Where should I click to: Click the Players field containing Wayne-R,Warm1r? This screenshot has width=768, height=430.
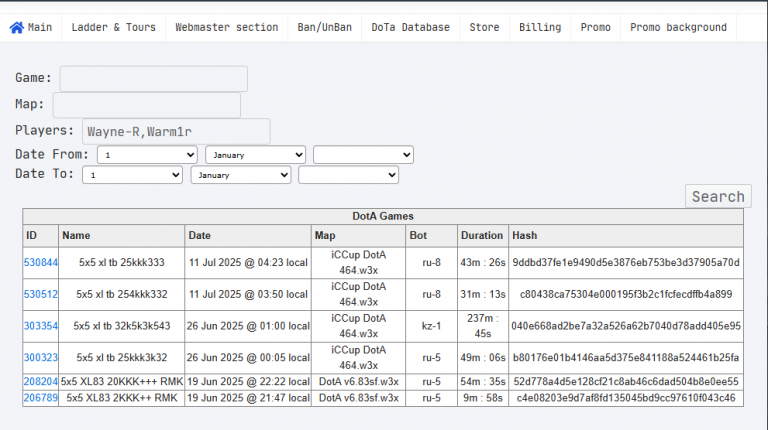[176, 131]
